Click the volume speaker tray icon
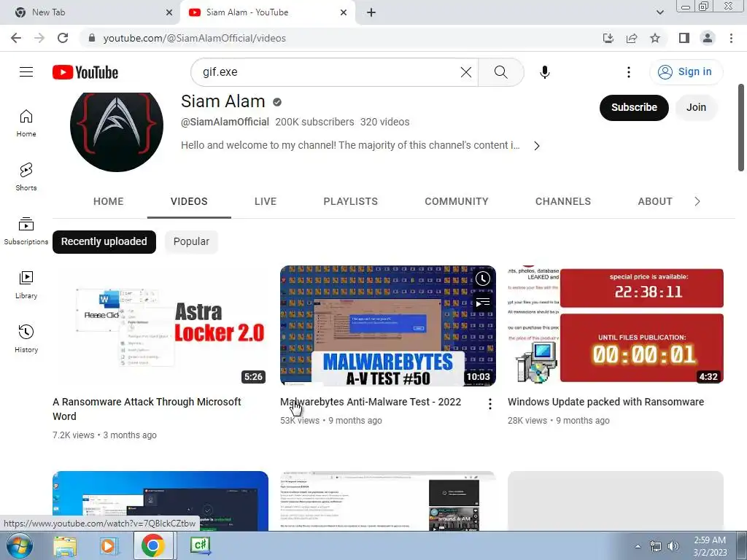 click(673, 546)
